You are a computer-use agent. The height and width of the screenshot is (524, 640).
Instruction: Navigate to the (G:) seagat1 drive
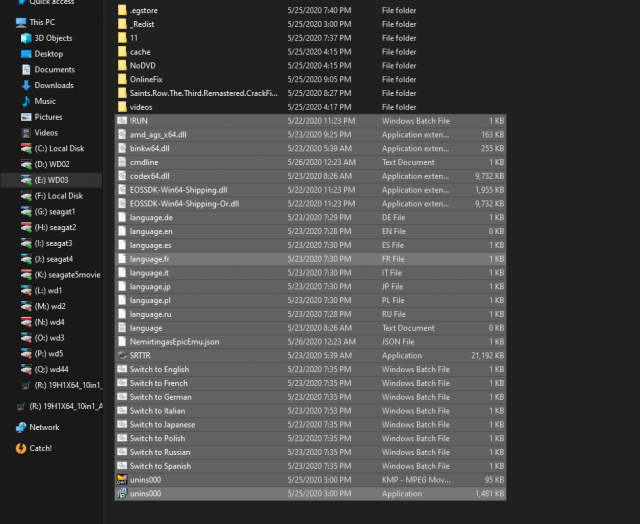[x=54, y=211]
